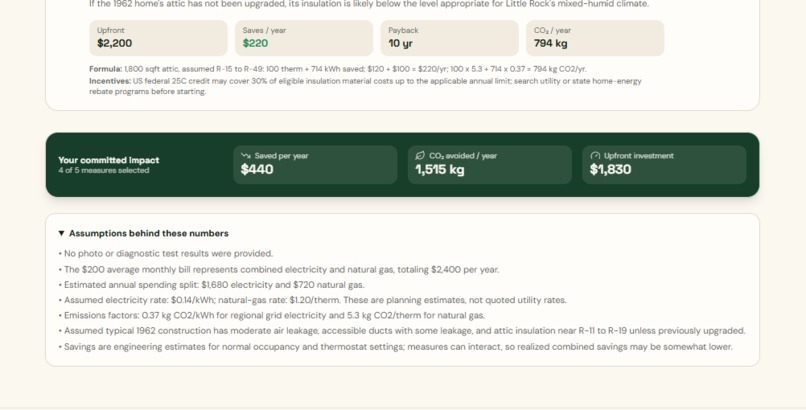The image size is (806, 410).
Task: Click the Upfront investment label
Action: pyautogui.click(x=638, y=156)
